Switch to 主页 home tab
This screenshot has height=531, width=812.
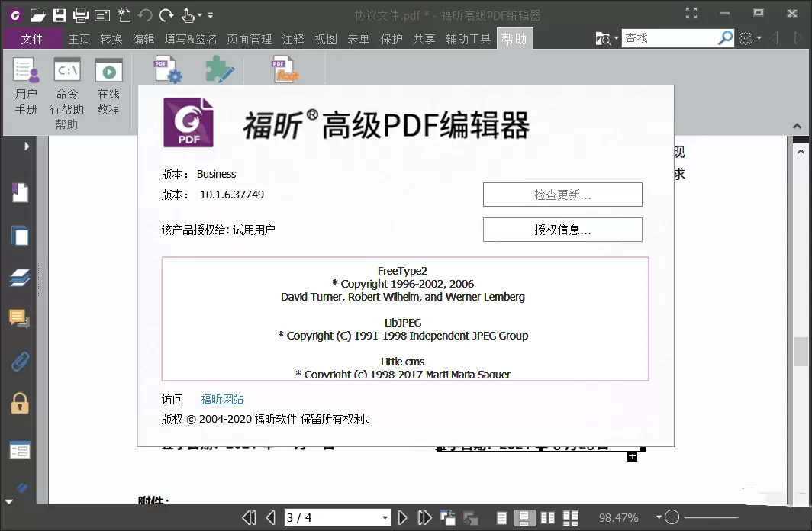[x=79, y=39]
